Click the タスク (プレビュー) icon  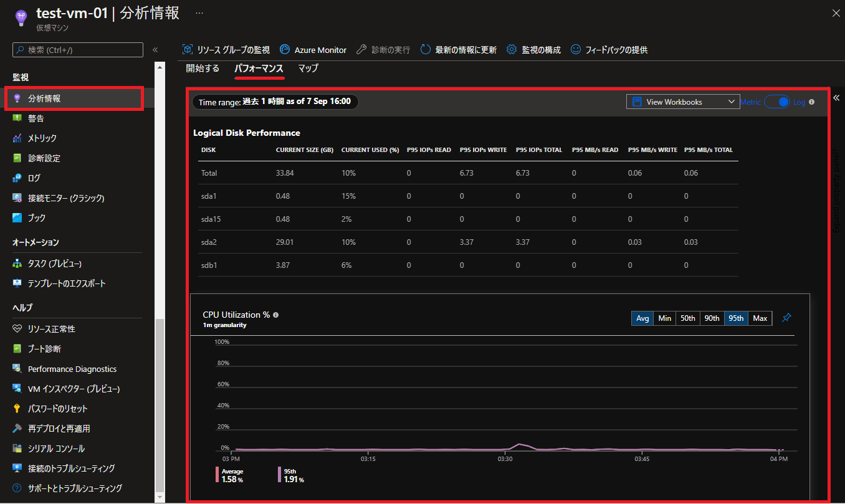tap(17, 264)
